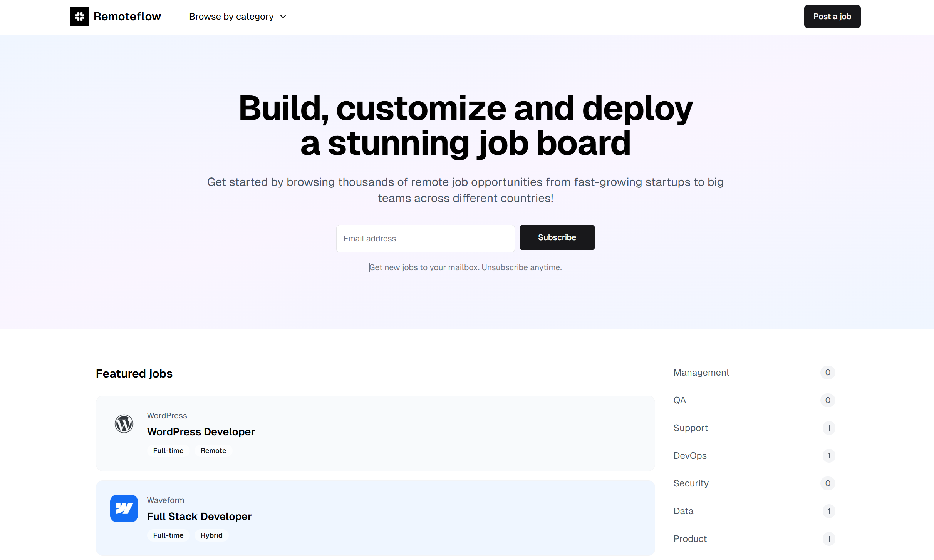Select the Full-time toggle on WordPress job
The width and height of the screenshot is (934, 560).
pyautogui.click(x=168, y=451)
